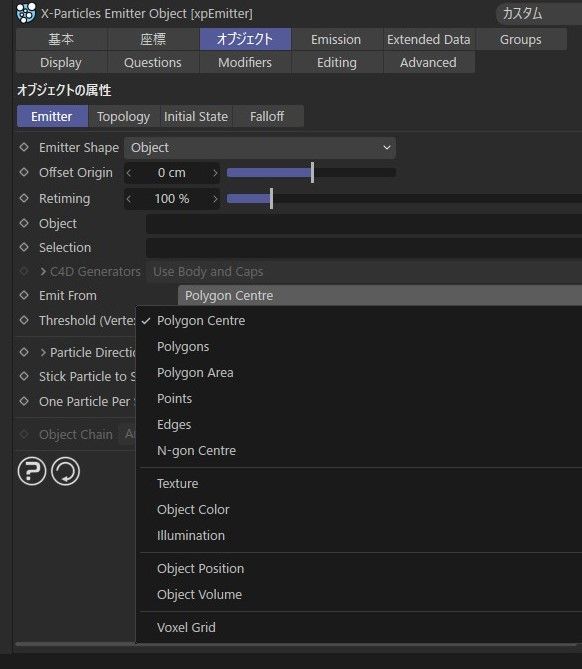This screenshot has width=582, height=669.
Task: Click the Offset Origin value field
Action: 172,173
